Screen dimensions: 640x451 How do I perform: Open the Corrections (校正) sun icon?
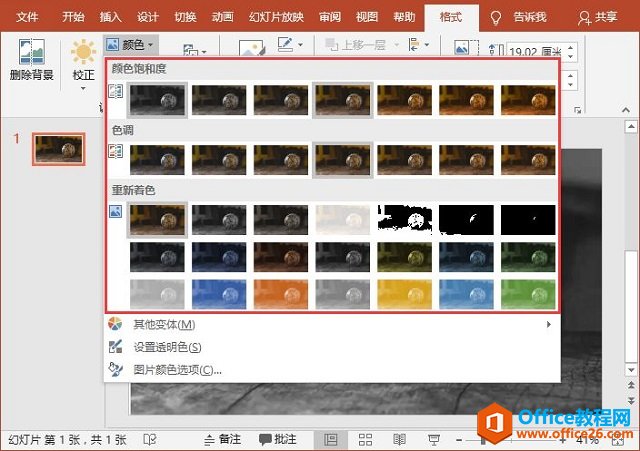click(x=83, y=57)
